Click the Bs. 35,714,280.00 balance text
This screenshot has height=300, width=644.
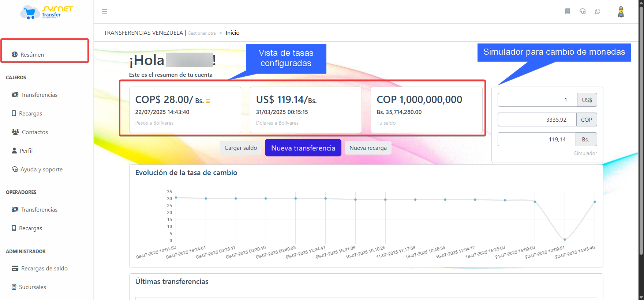(399, 112)
